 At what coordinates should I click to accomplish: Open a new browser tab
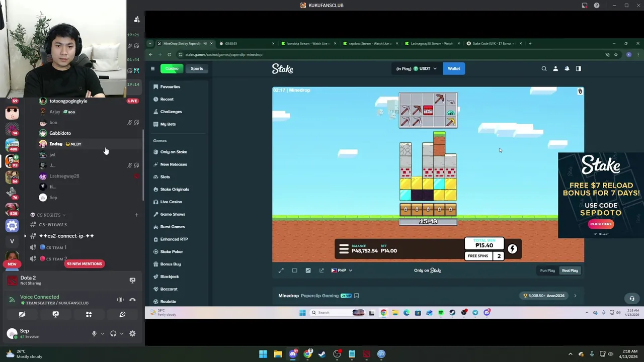coord(530,43)
